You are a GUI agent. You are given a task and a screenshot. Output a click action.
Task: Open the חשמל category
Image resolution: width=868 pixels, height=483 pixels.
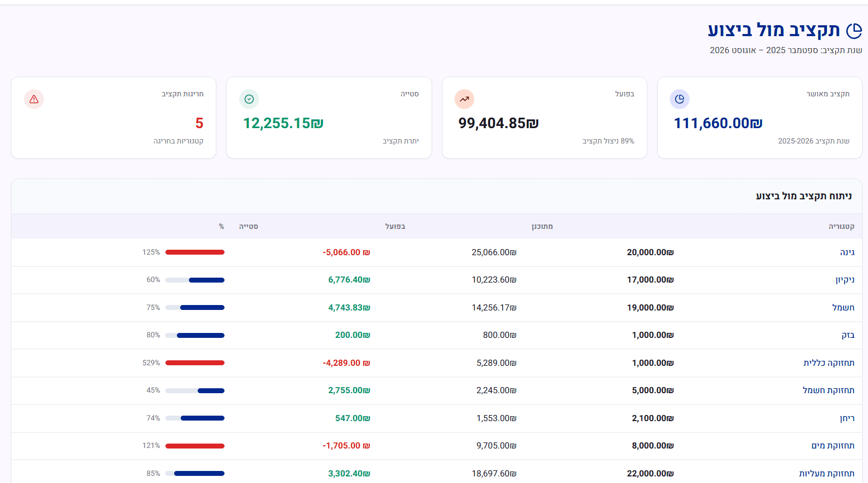[843, 308]
